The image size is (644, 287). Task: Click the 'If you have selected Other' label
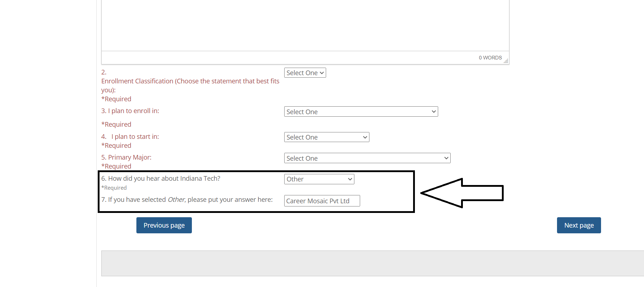(187, 200)
